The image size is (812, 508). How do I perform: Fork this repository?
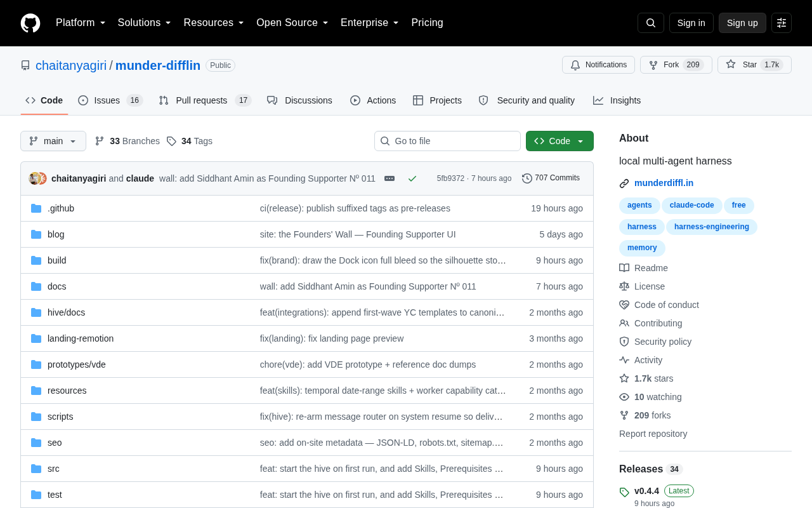click(676, 65)
